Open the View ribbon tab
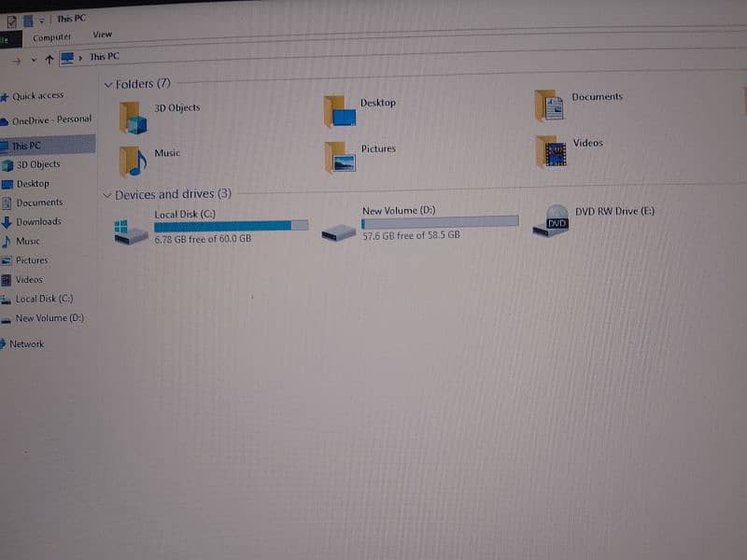 103,35
